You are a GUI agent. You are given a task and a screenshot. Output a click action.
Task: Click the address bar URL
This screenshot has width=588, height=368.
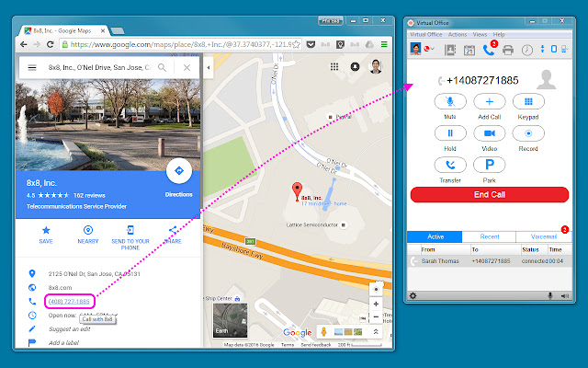180,44
